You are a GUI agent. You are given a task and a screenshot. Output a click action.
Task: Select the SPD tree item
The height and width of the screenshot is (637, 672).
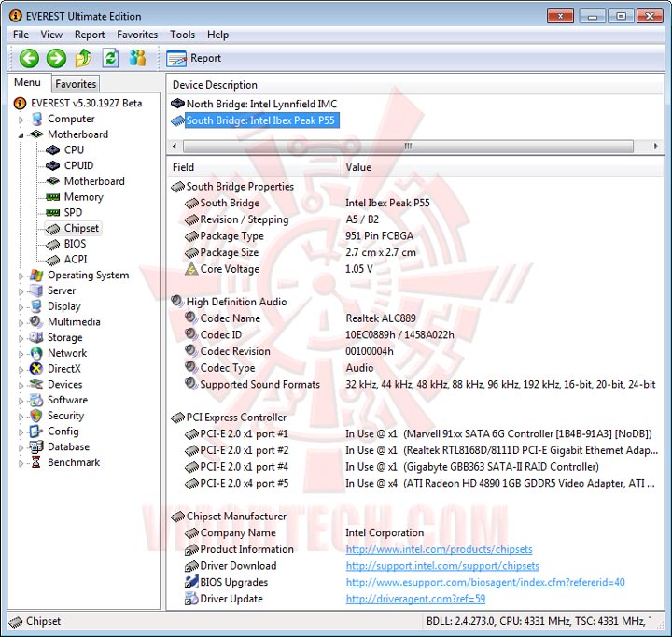point(73,212)
